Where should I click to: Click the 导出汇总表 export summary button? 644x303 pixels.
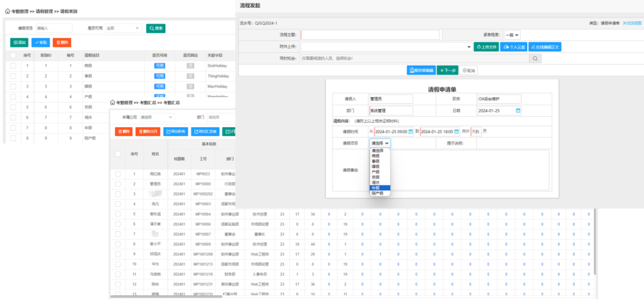tap(205, 131)
